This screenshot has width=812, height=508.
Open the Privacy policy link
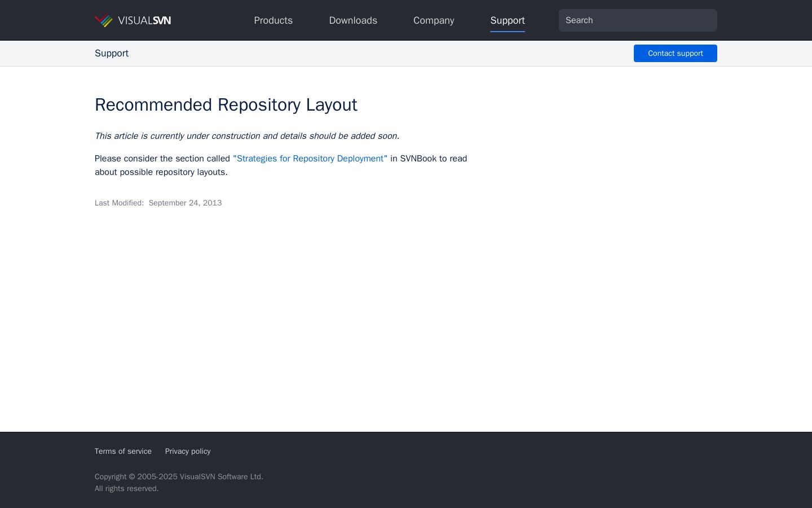[188, 451]
